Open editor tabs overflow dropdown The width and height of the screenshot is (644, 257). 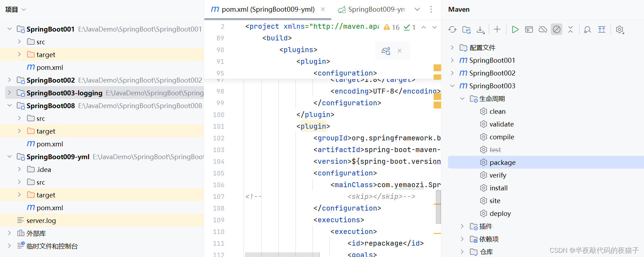(417, 9)
